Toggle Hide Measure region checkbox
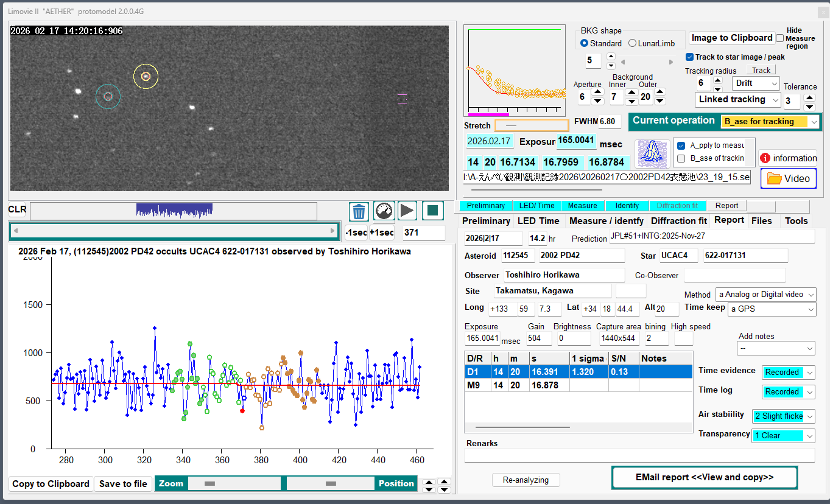The height and width of the screenshot is (504, 830). [x=780, y=38]
